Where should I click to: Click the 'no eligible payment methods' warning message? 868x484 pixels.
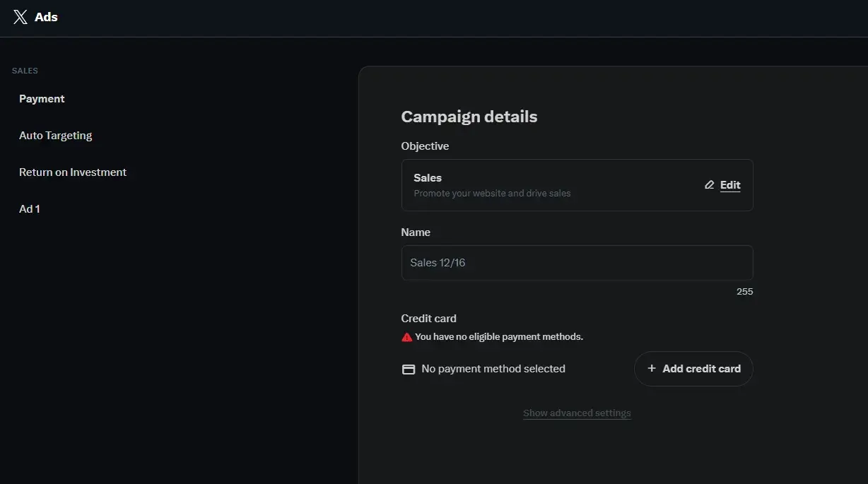(x=499, y=337)
